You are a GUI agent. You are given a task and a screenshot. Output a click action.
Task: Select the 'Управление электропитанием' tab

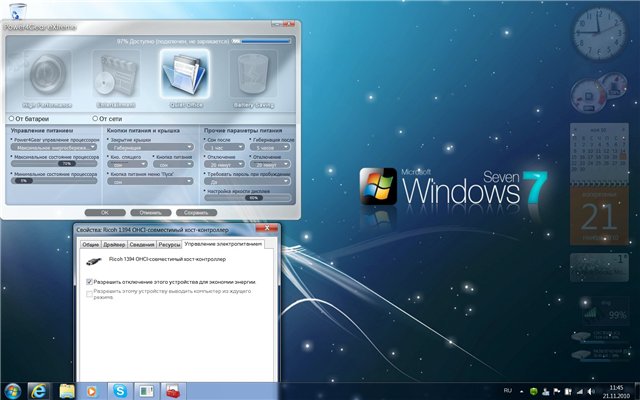[x=223, y=244]
